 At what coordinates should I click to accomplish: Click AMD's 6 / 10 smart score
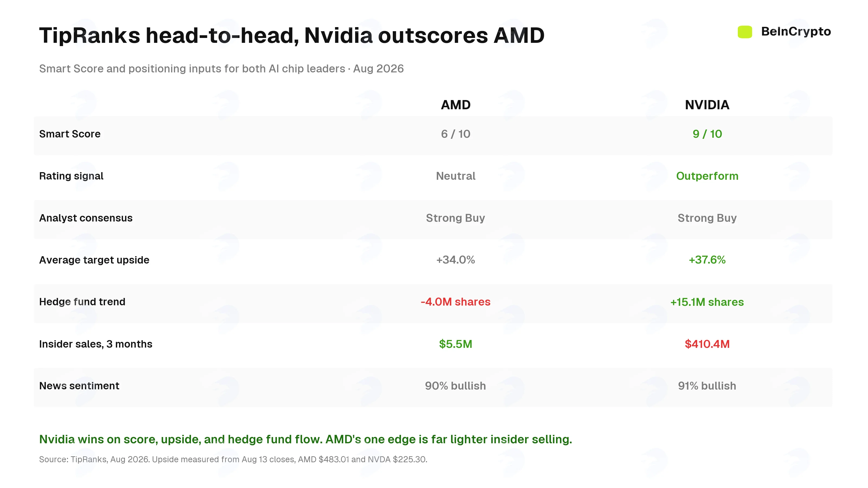(456, 134)
